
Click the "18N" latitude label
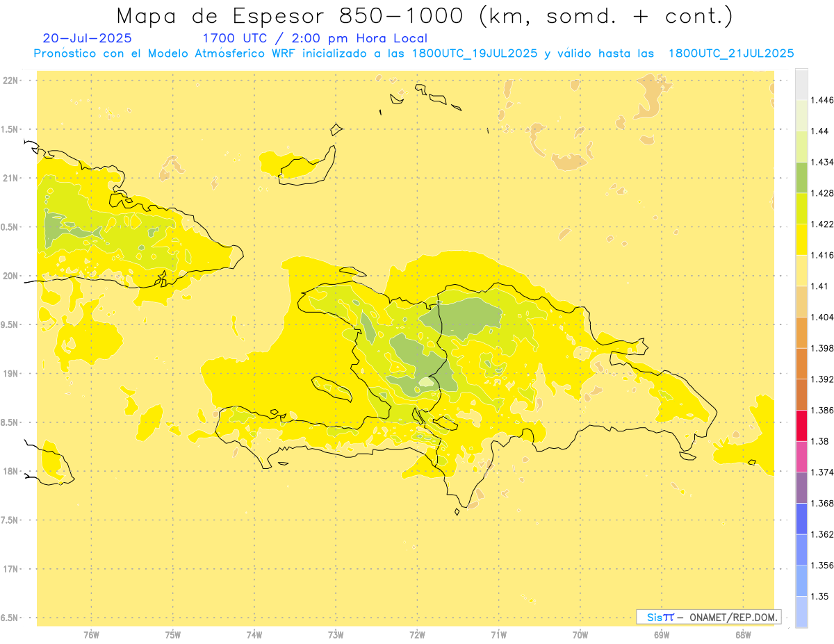[x=10, y=471]
